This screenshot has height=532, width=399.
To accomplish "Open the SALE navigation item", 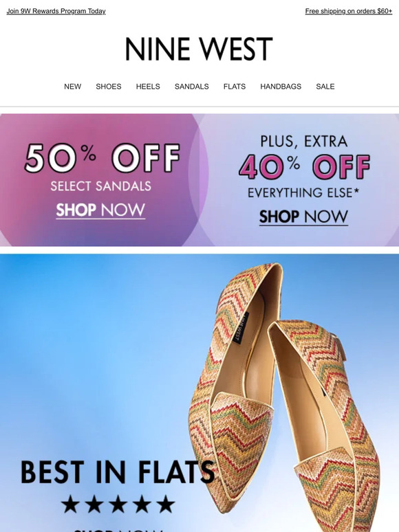I will (x=325, y=87).
